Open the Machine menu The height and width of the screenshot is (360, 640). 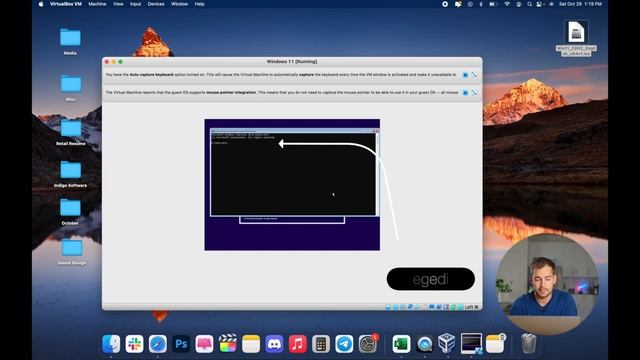click(x=97, y=4)
